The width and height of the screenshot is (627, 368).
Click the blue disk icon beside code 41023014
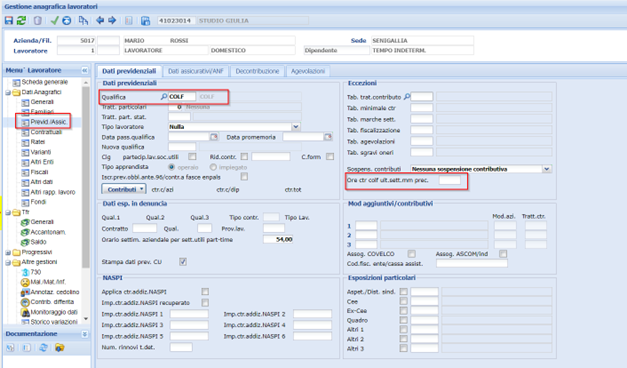pos(145,21)
